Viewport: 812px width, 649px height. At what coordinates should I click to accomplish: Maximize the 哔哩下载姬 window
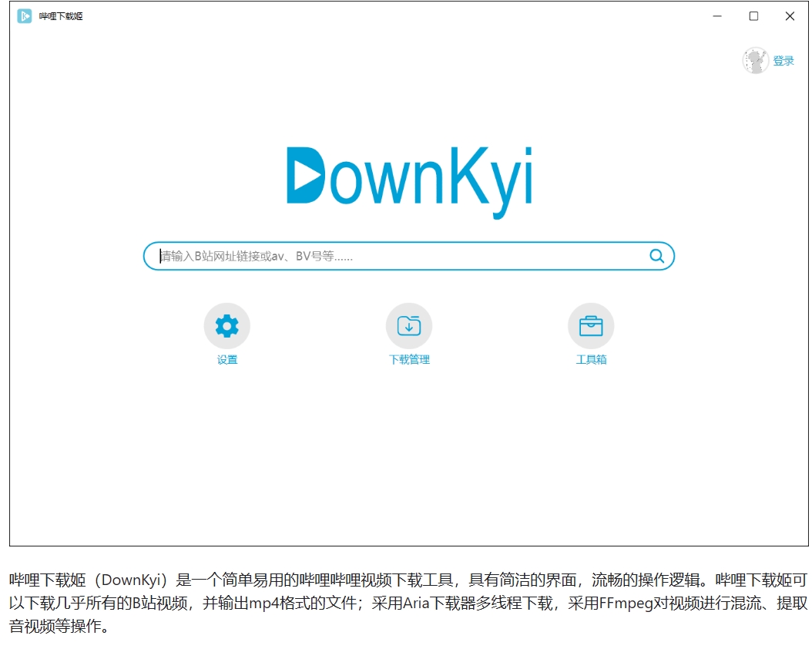pyautogui.click(x=753, y=16)
